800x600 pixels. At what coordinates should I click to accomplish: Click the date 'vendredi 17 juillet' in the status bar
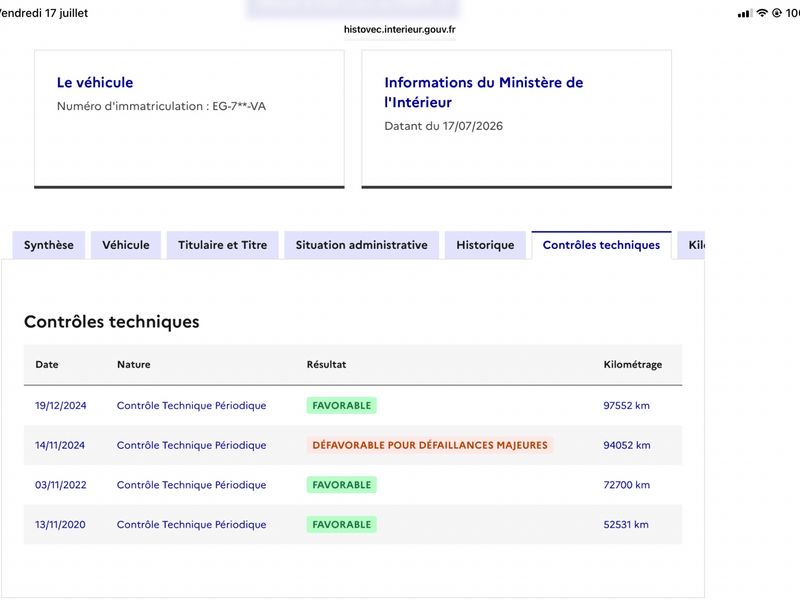44,13
